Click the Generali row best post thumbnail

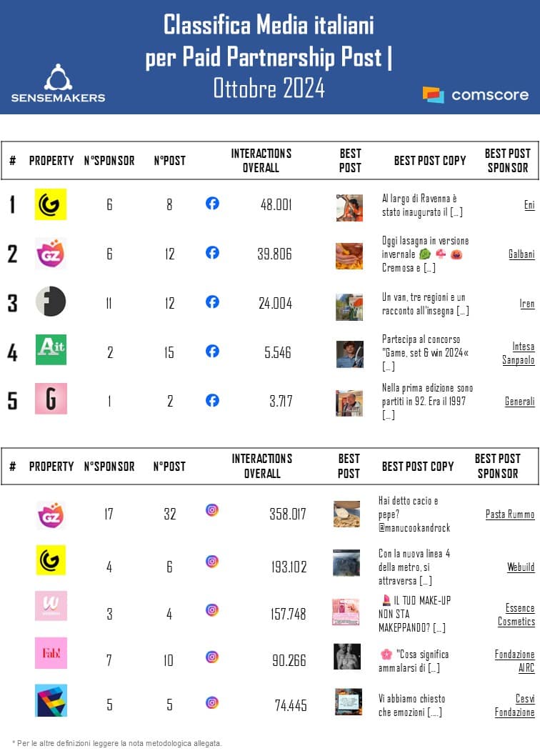point(349,403)
